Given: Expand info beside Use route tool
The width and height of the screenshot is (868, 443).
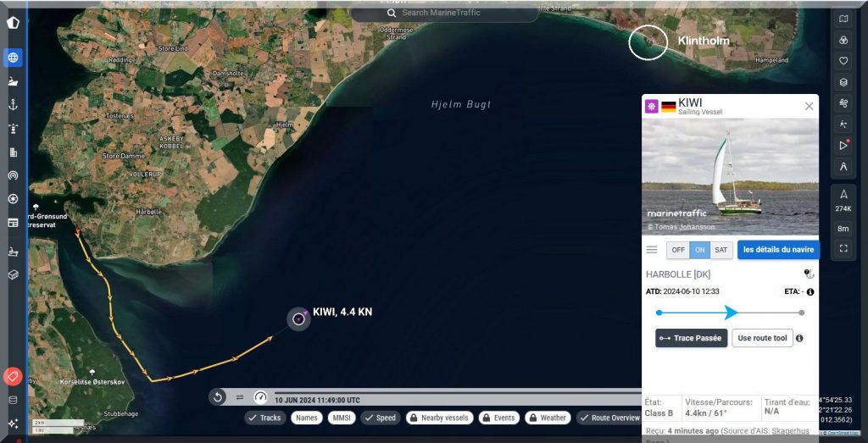Looking at the screenshot, I should tap(799, 338).
